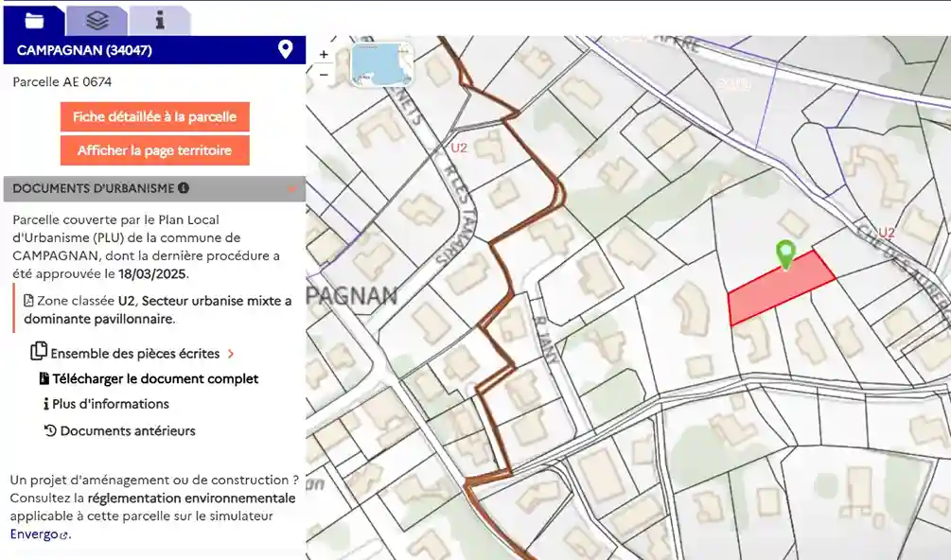Click the CAMPAGNAN (34047) header title

(84, 50)
